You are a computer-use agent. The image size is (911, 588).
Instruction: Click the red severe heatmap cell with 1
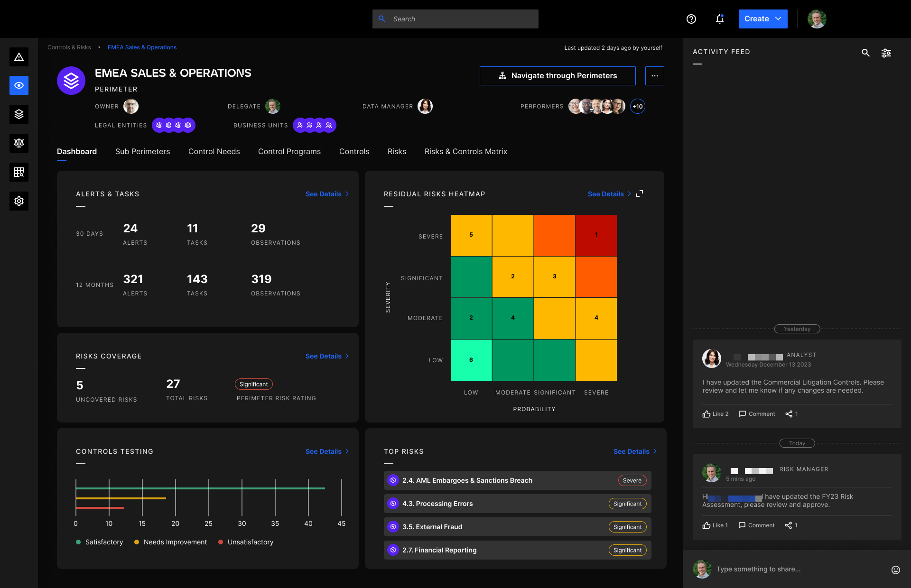pos(596,235)
